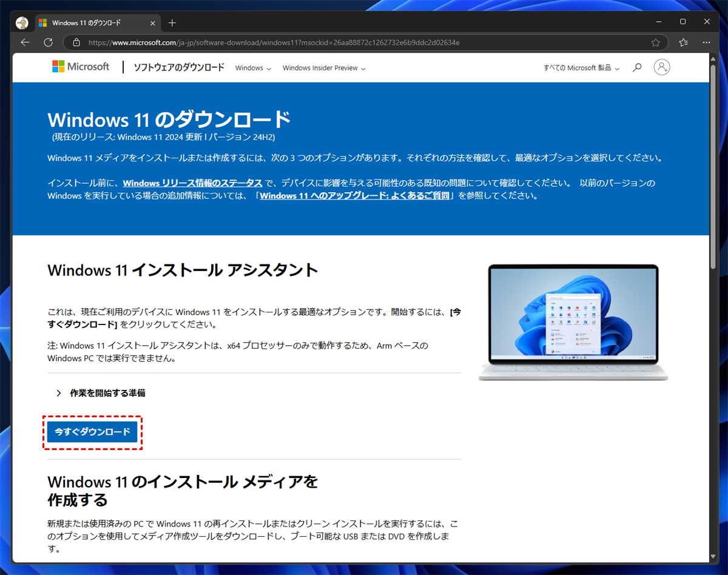728x575 pixels.
Task: Go back to the previous page
Action: [x=25, y=42]
